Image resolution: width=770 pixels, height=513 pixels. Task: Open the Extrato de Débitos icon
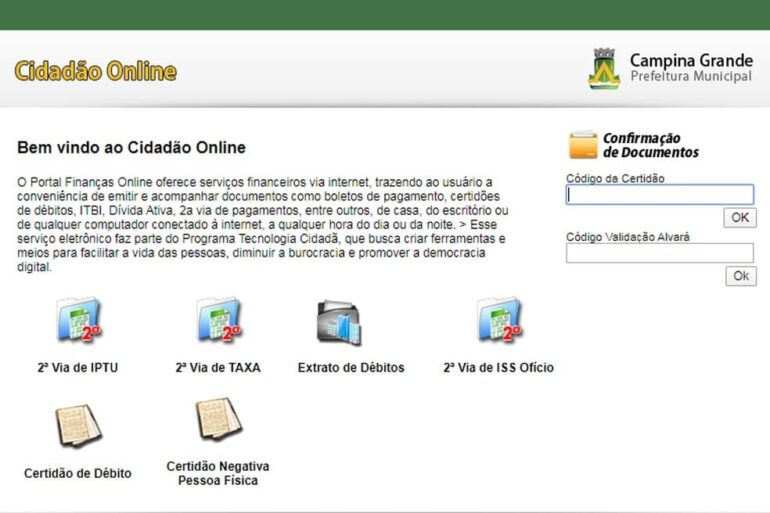coord(339,322)
